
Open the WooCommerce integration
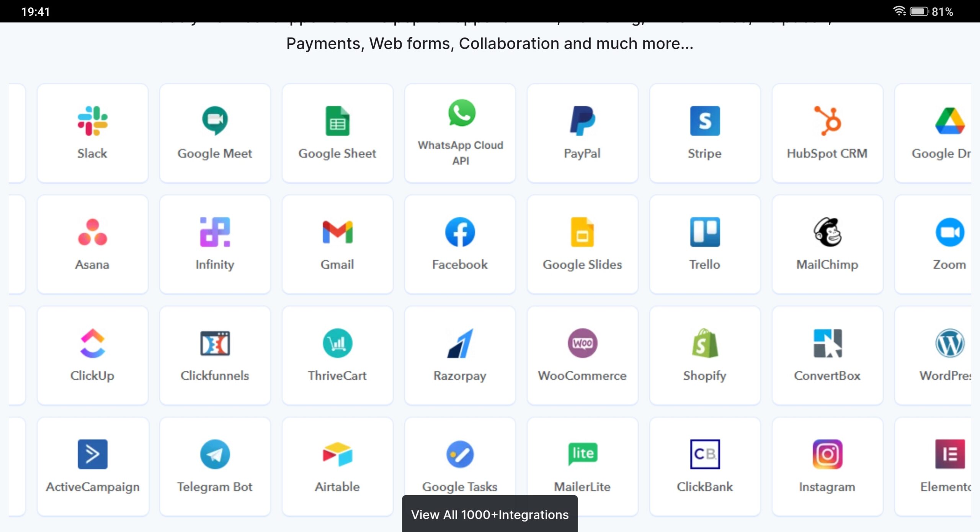coord(583,355)
